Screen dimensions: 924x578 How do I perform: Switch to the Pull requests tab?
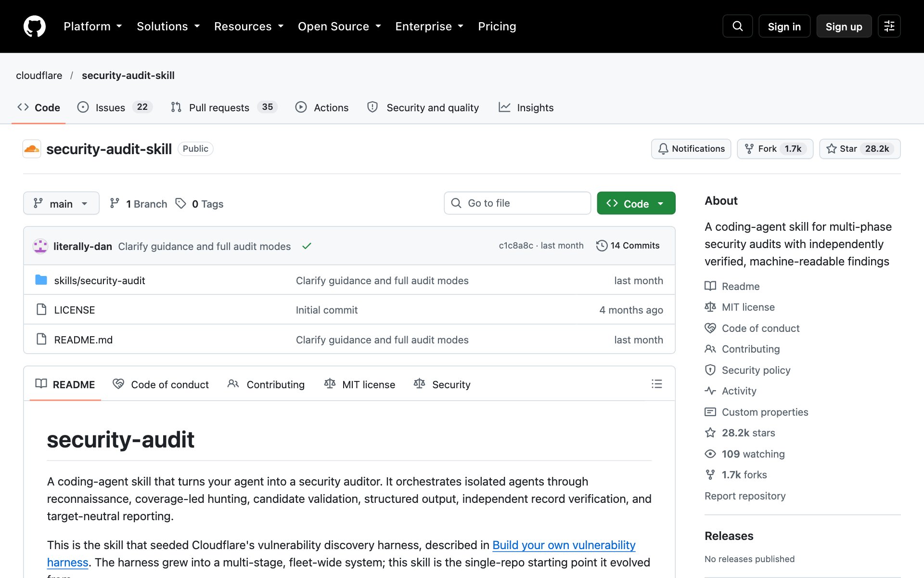[224, 107]
